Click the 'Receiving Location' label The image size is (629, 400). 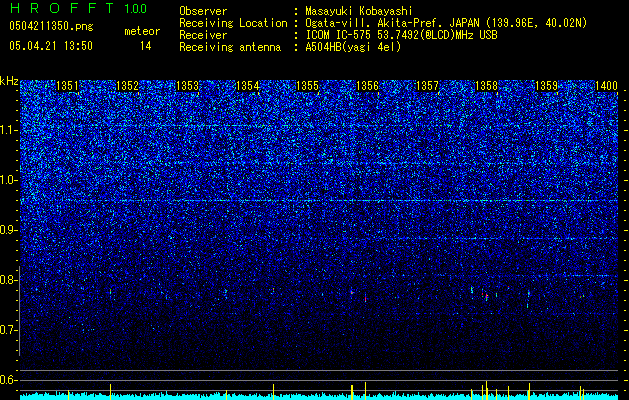tap(233, 23)
